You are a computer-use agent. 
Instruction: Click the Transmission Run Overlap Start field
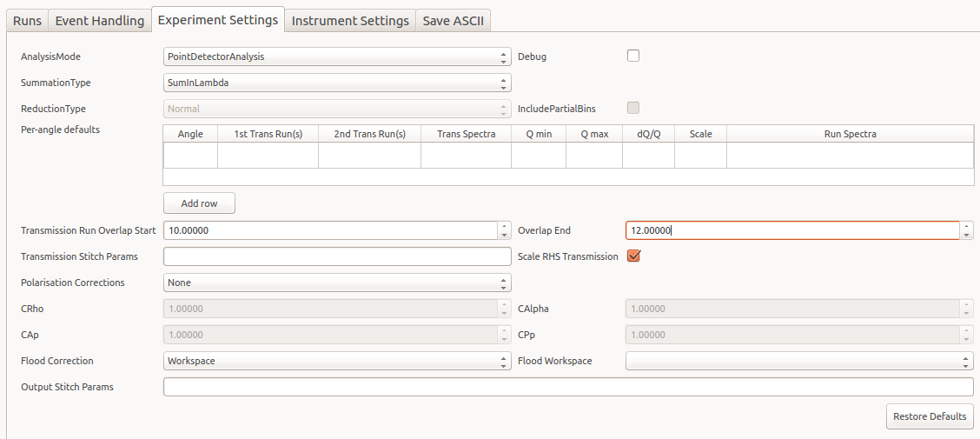329,230
